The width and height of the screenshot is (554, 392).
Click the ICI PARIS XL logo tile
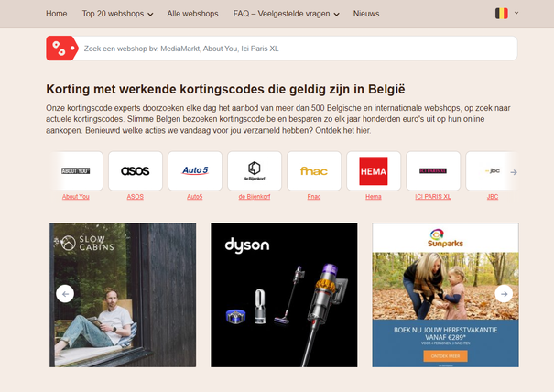tap(433, 171)
